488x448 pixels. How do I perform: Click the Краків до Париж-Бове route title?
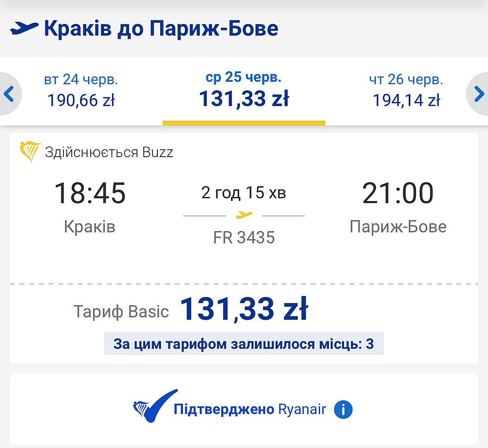tap(161, 28)
